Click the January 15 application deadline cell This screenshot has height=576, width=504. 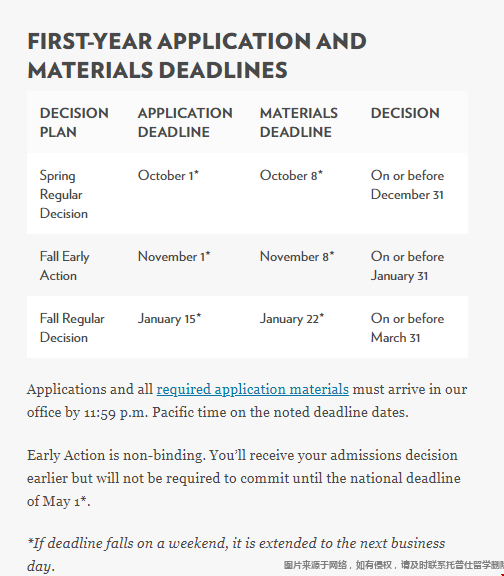point(170,318)
